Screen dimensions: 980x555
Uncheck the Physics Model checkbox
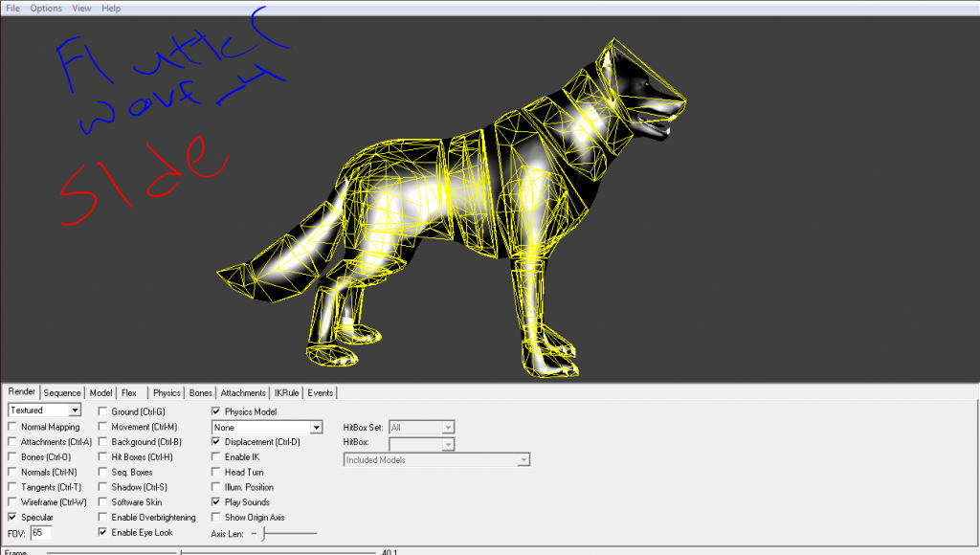tap(216, 411)
